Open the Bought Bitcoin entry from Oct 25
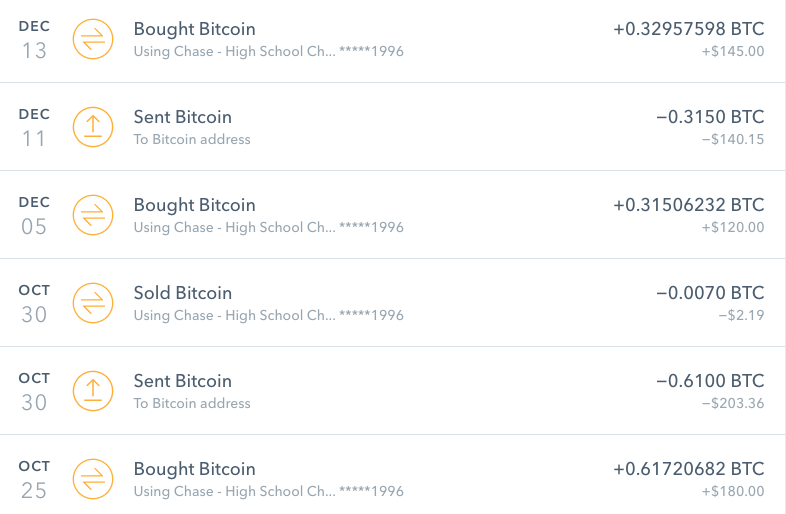786x514 pixels. pyautogui.click(x=194, y=469)
